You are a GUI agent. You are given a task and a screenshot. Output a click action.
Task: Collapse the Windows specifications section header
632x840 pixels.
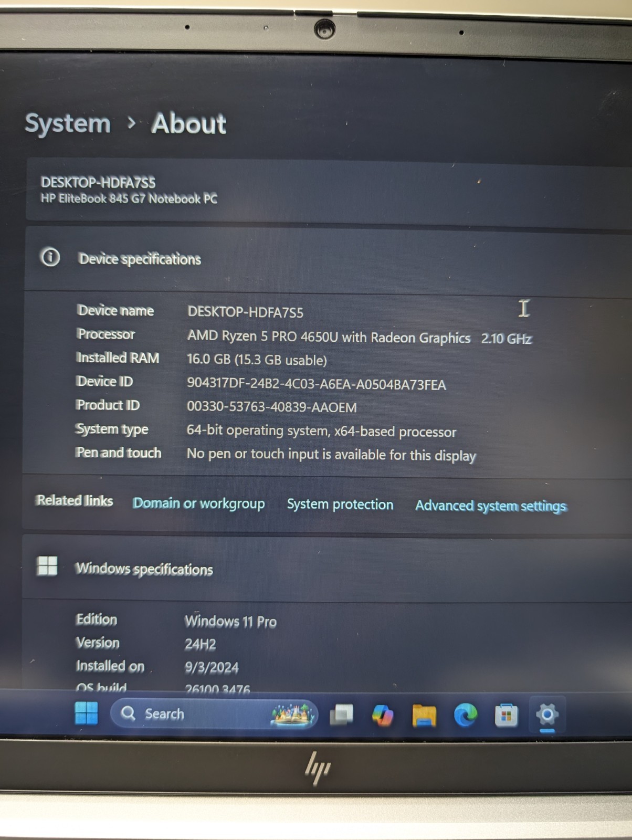tap(328, 568)
